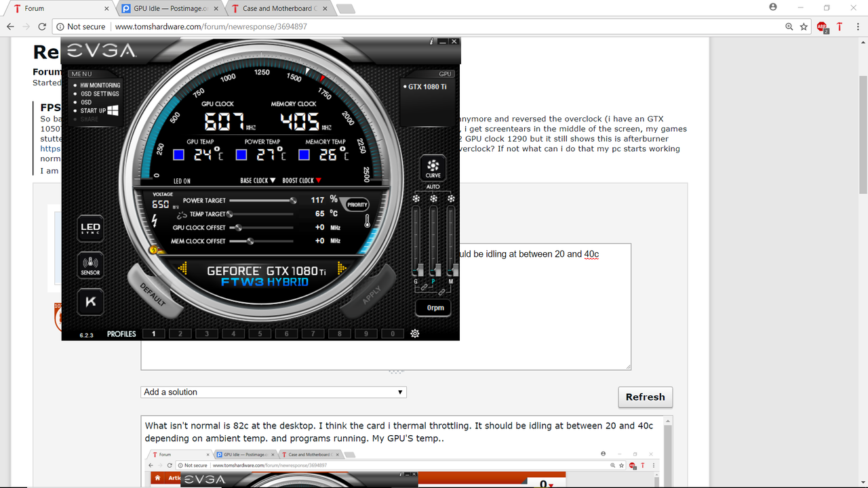Click the Temp Target slider
Viewport: 868px width, 488px height.
click(262, 214)
